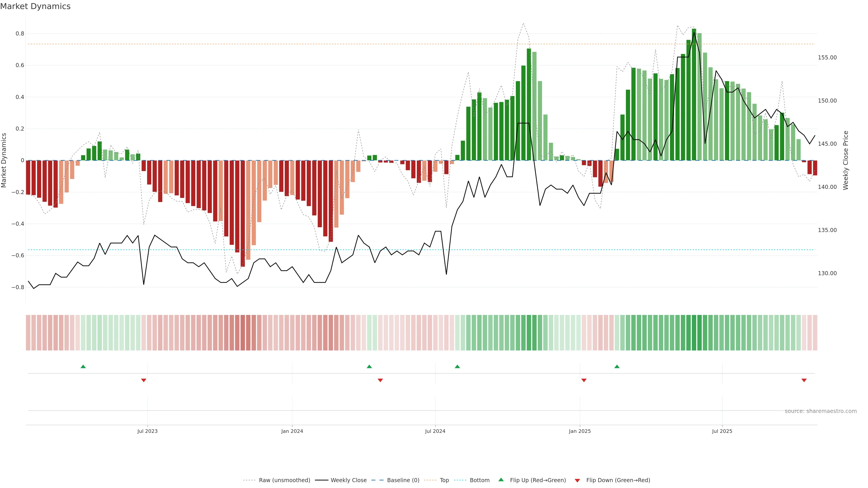
Task: Click the green Flip Up triangle just after Jul 2024
Action: pos(457,366)
